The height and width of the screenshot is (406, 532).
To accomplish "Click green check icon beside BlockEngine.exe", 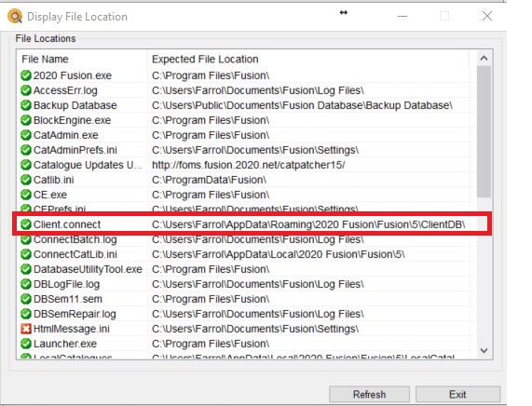I will tap(26, 120).
